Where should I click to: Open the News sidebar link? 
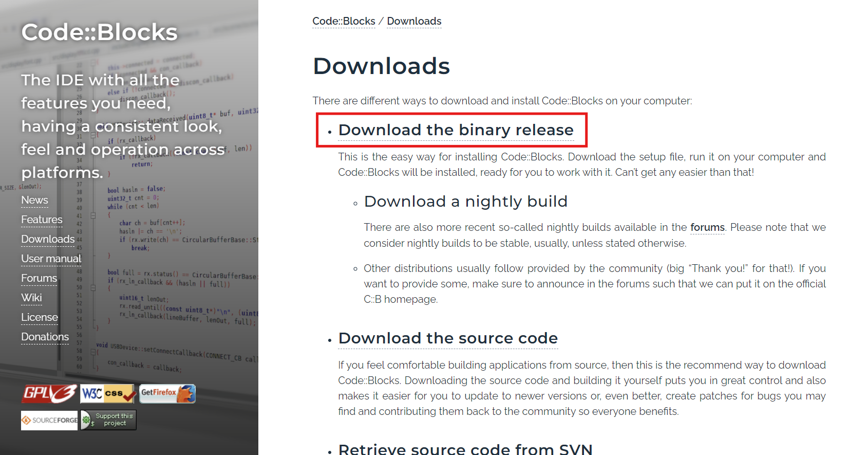pos(34,200)
